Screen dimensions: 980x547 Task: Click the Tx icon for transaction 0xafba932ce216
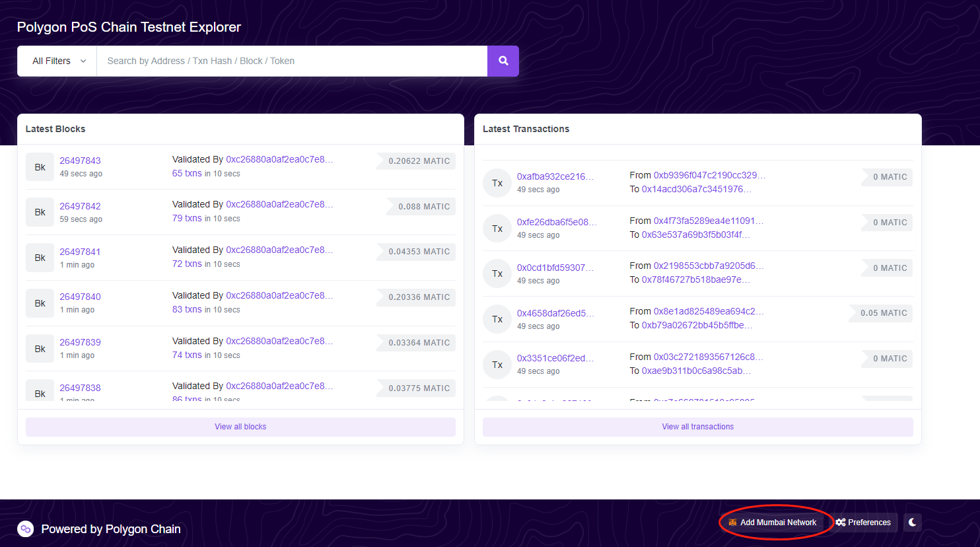(497, 183)
